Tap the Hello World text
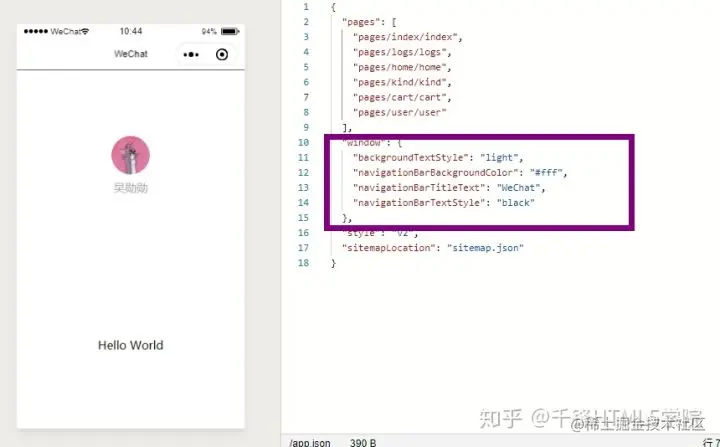 pyautogui.click(x=130, y=345)
